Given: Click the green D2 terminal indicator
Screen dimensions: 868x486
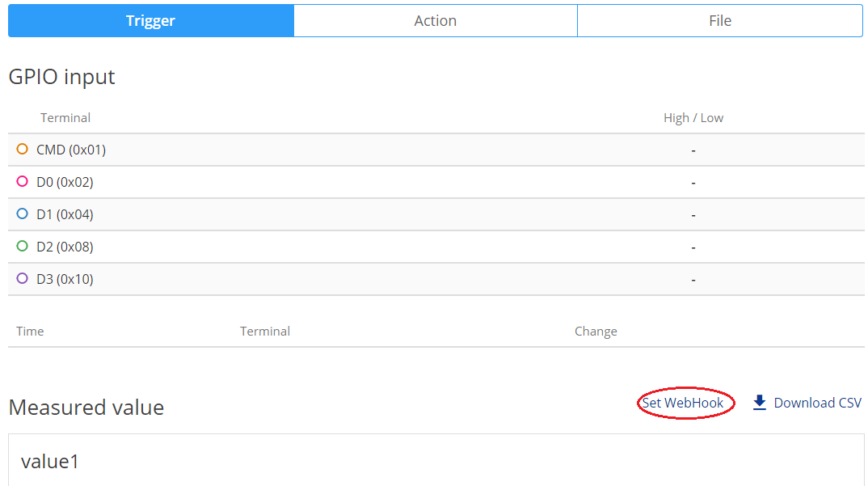Looking at the screenshot, I should (x=22, y=247).
